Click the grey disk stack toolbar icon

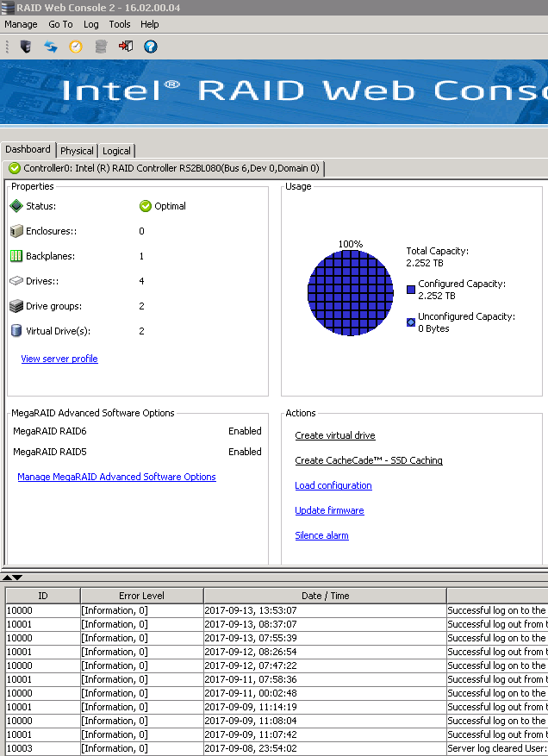coord(101,47)
